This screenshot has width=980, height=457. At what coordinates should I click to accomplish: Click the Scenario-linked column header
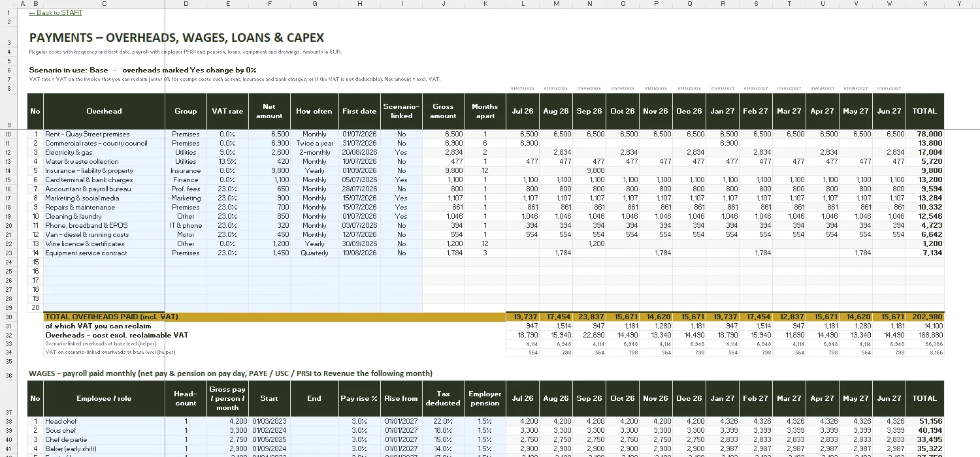(401, 111)
